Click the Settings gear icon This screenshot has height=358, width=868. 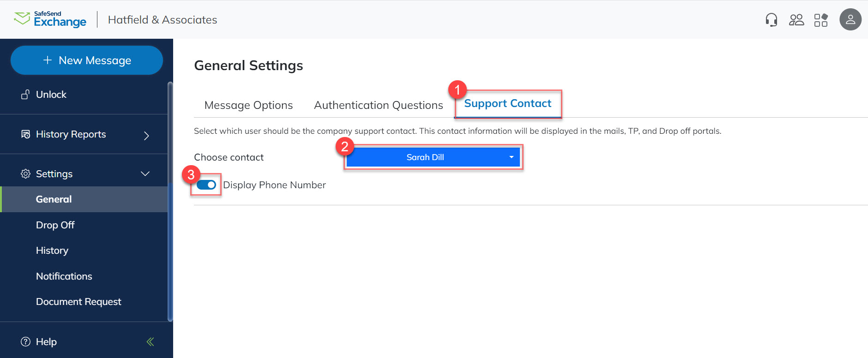pos(25,174)
